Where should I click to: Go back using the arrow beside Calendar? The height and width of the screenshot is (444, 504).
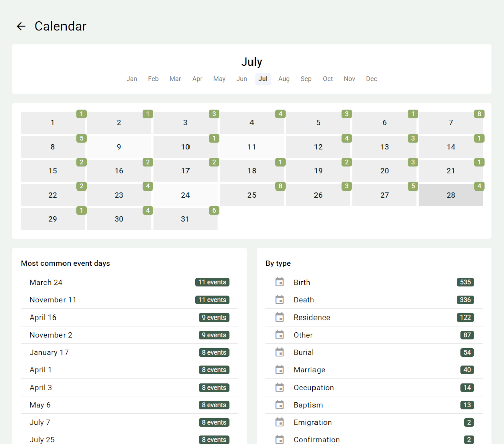pyautogui.click(x=21, y=26)
